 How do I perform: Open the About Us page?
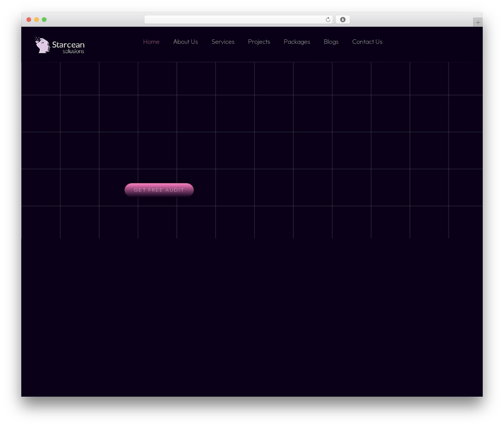pyautogui.click(x=185, y=42)
